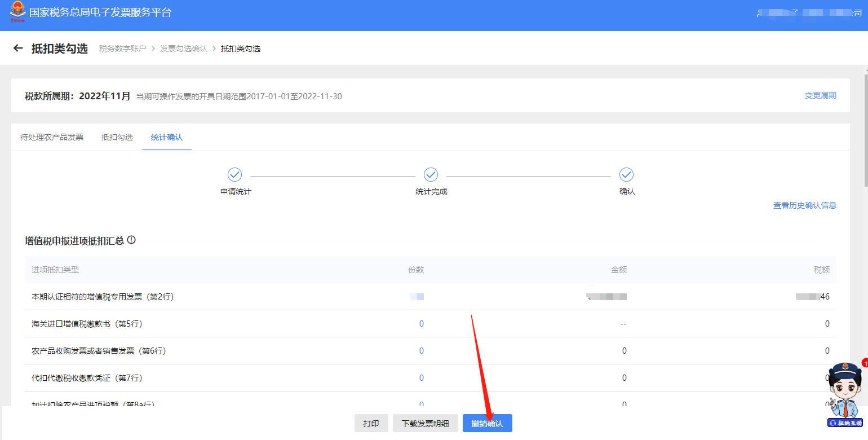Click the tax bureau emblem logo icon
The image size is (868, 440).
(19, 11)
